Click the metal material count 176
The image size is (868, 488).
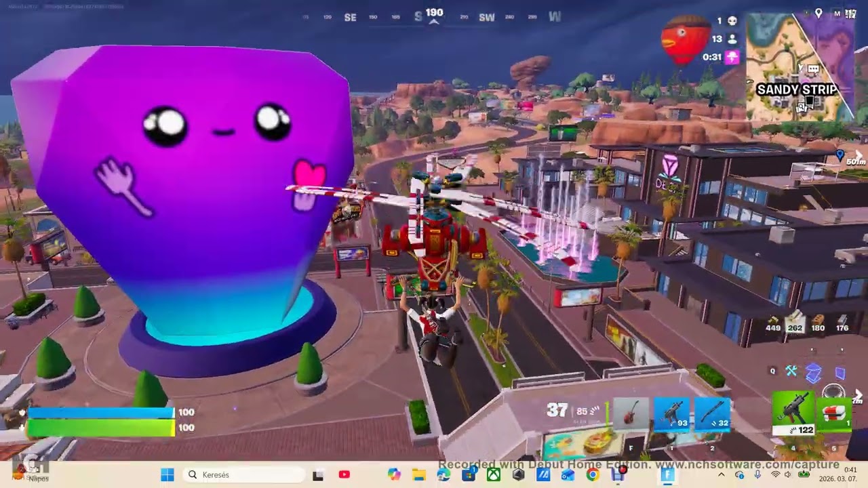point(842,324)
